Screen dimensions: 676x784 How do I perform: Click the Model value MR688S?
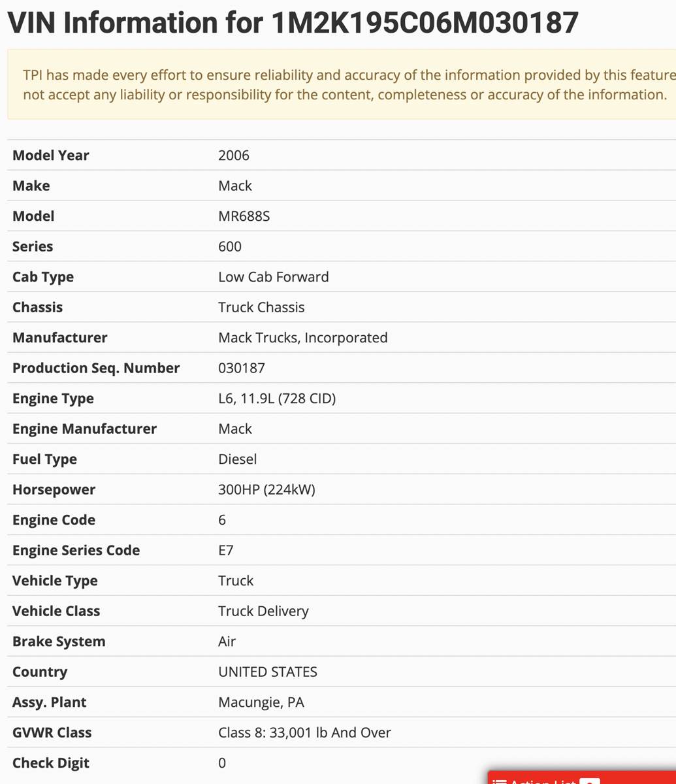tap(244, 216)
